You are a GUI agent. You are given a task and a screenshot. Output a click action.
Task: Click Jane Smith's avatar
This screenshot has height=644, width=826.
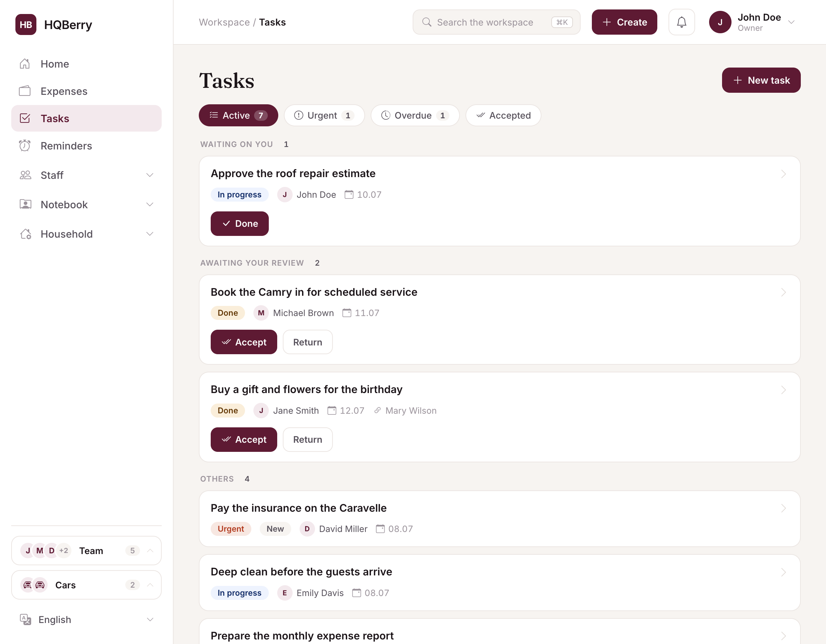[261, 411]
